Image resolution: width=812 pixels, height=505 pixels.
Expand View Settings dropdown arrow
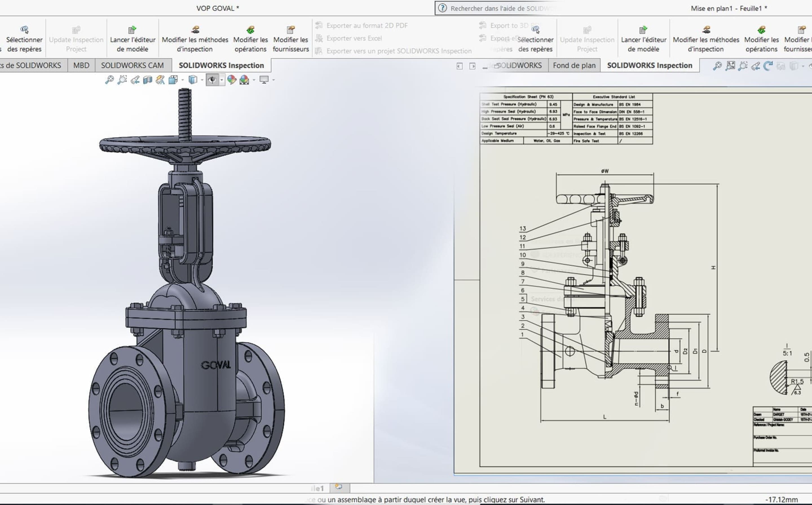273,80
